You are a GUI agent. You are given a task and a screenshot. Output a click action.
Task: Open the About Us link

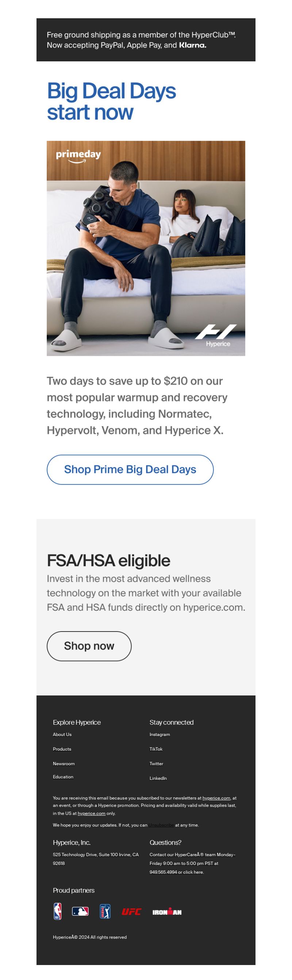(62, 735)
